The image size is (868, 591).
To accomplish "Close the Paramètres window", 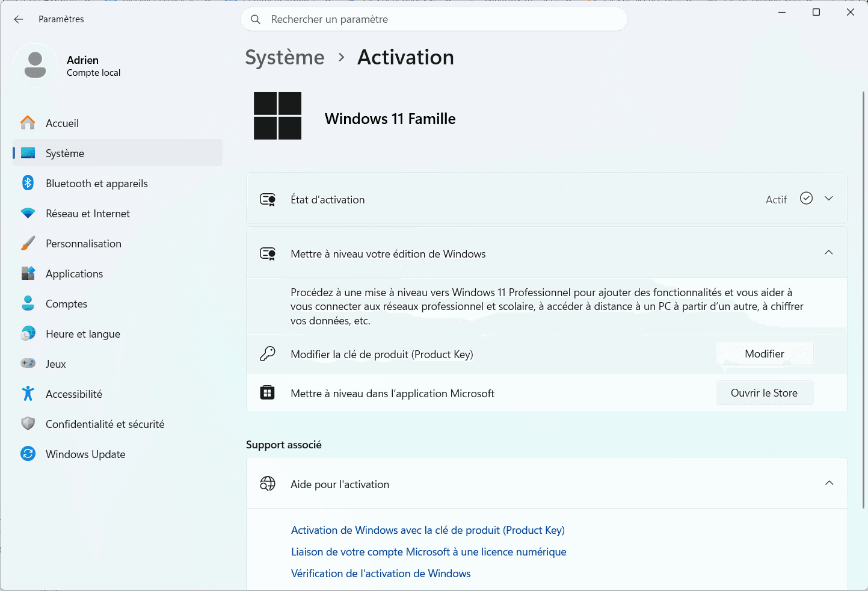I will [x=851, y=12].
